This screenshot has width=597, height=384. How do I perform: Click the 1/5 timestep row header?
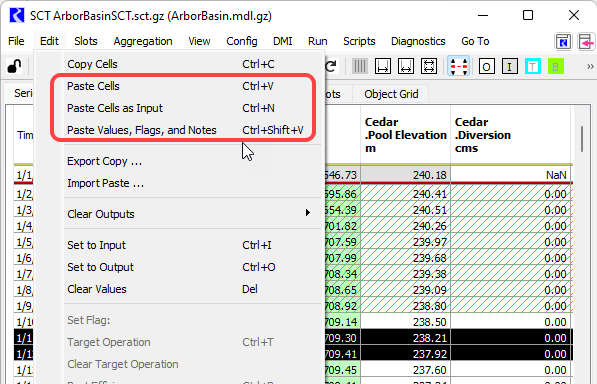coord(24,242)
